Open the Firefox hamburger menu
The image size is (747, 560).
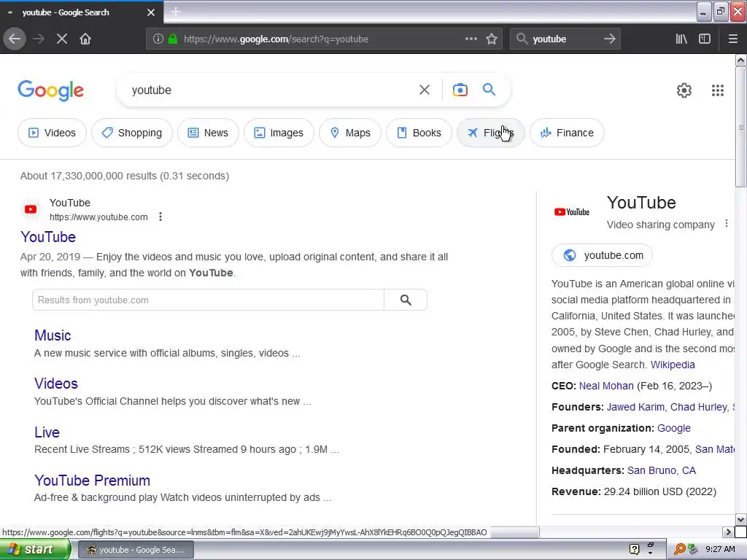733,39
